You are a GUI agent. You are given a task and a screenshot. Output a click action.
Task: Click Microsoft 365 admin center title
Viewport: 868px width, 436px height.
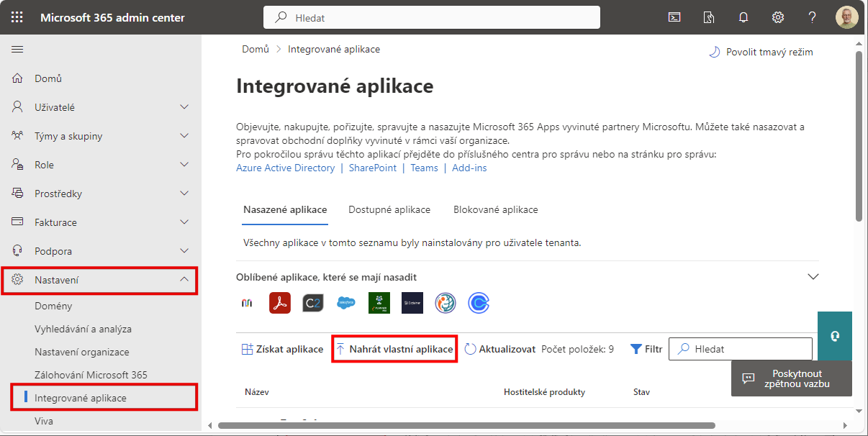[112, 17]
